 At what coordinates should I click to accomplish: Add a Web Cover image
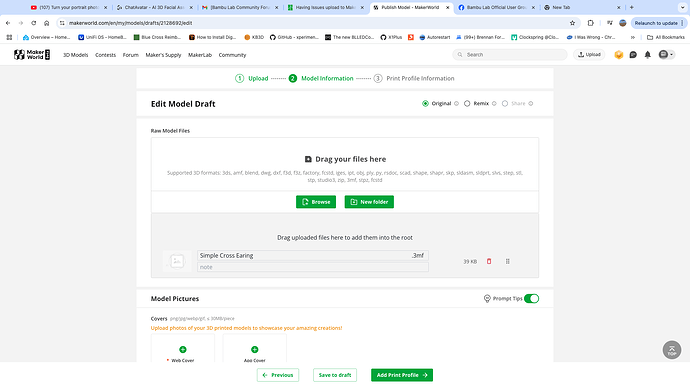coord(183,350)
